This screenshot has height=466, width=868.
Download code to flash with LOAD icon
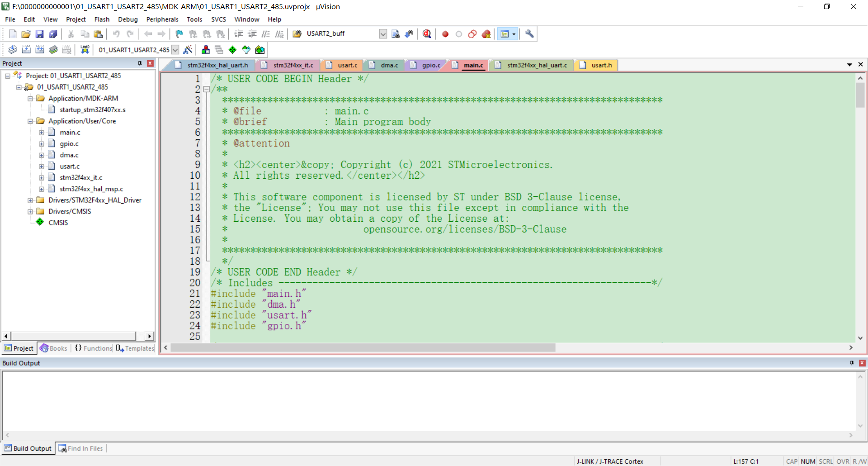pos(85,50)
